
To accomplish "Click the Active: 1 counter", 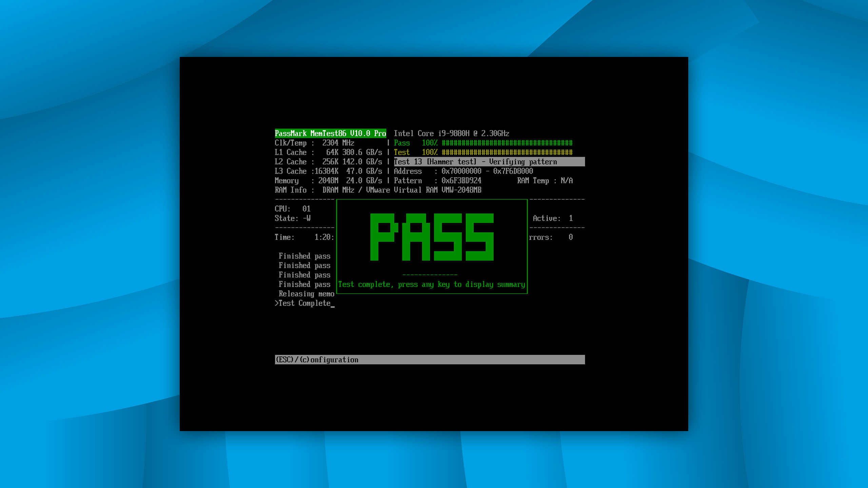I will point(553,218).
